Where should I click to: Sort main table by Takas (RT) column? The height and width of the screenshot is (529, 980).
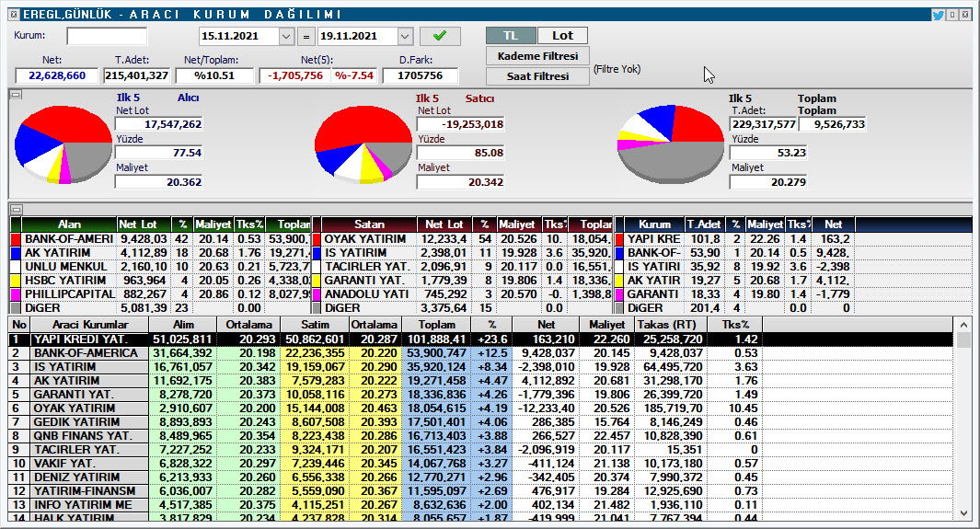click(671, 325)
